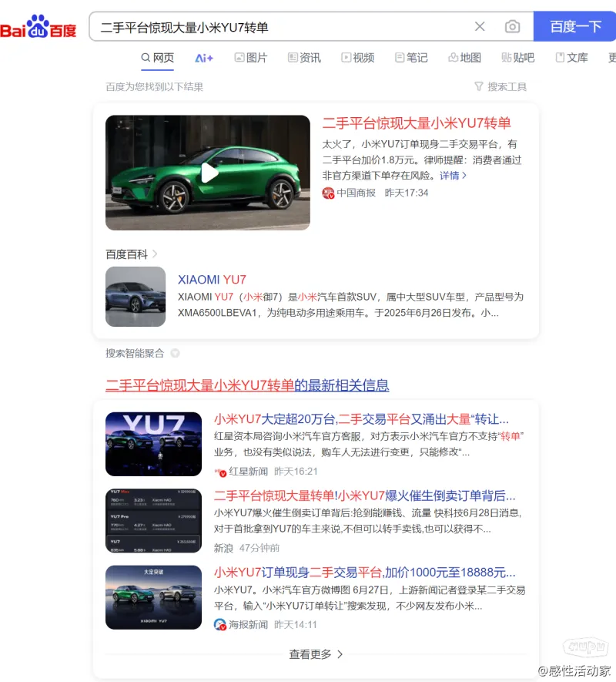Click the 海报新闻 source name
Image resolution: width=616 pixels, height=682 pixels.
(248, 625)
